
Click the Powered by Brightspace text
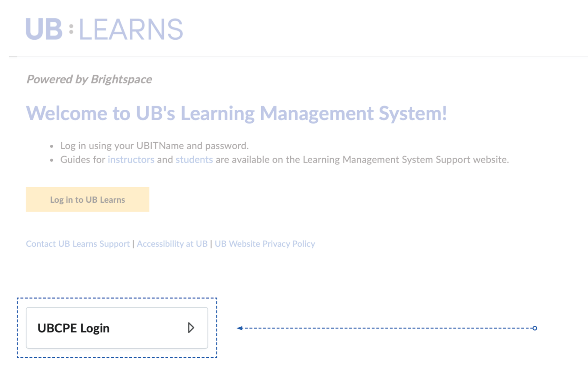click(89, 79)
